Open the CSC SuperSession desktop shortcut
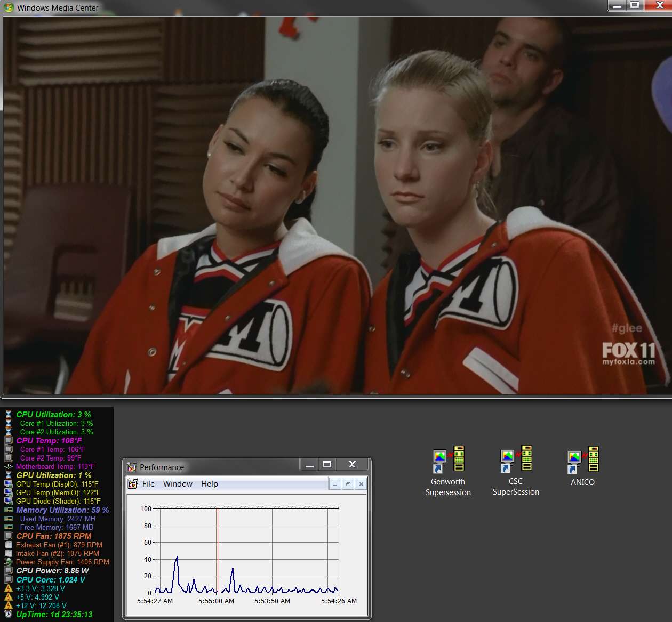 coord(516,471)
